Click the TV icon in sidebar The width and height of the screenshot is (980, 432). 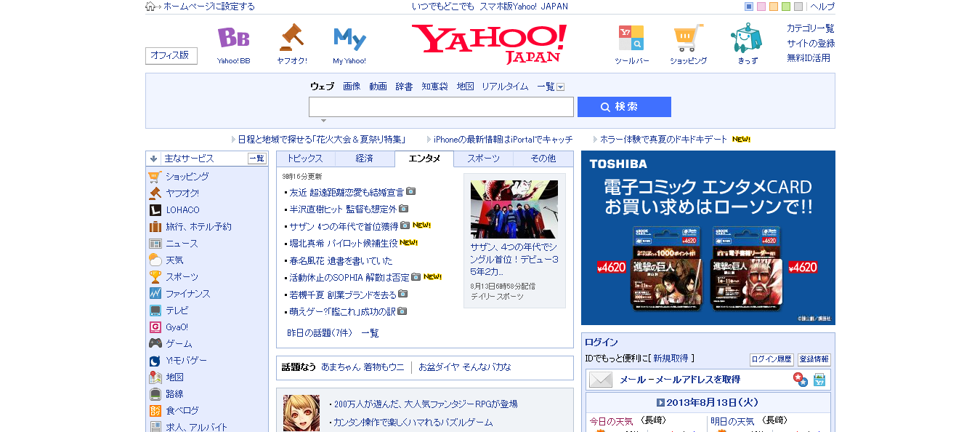click(x=155, y=311)
